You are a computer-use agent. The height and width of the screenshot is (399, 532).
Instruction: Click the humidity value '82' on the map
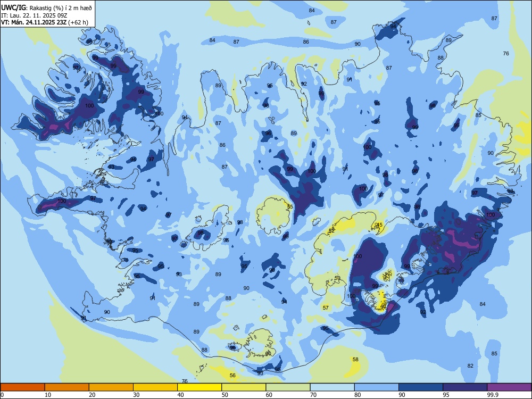tap(470, 366)
